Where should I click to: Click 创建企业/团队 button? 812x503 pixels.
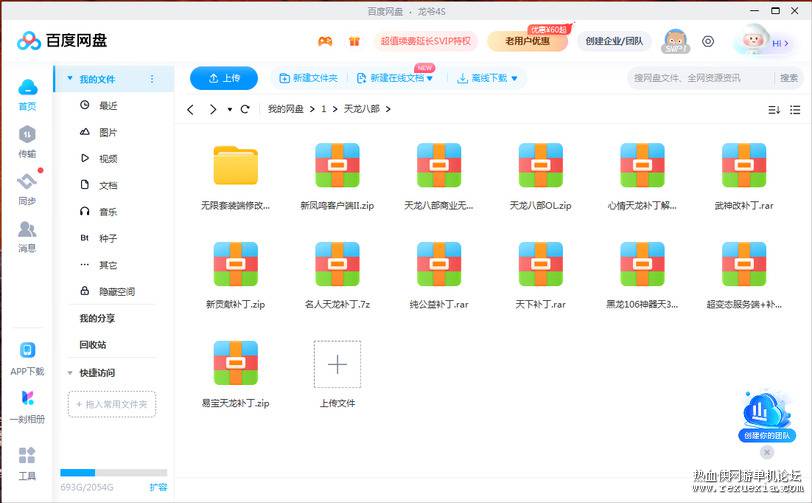(614, 41)
